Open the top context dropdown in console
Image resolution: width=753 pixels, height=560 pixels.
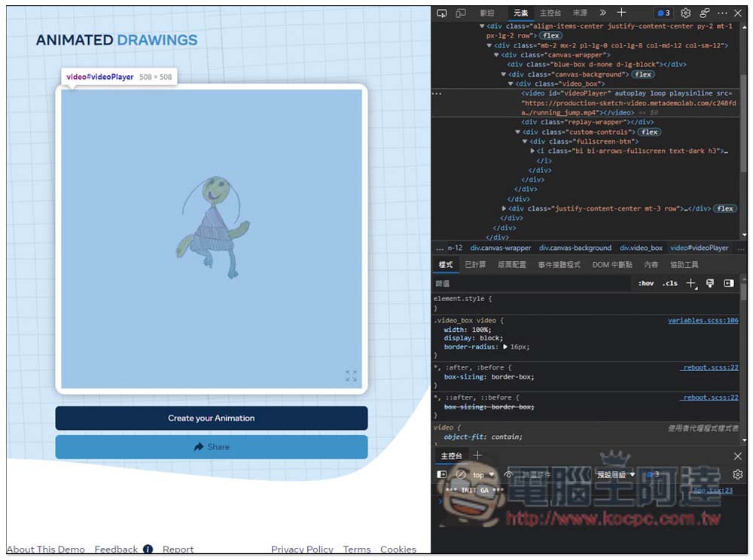click(x=483, y=475)
